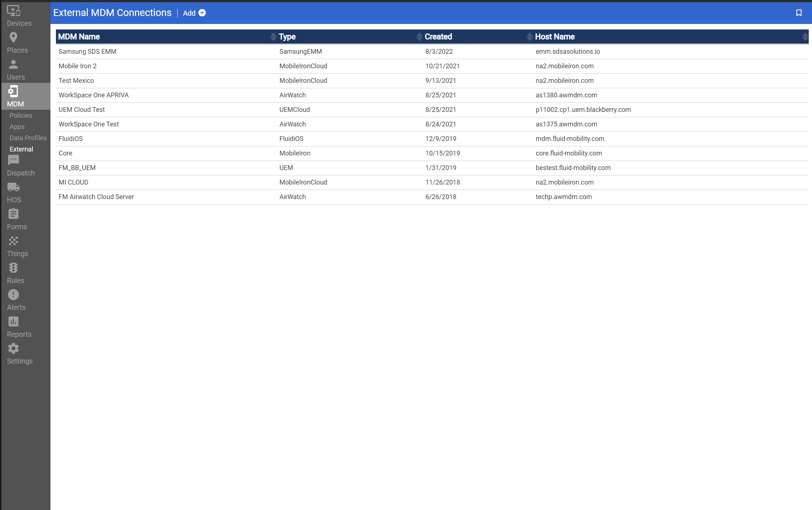Switch to the Policies sub-menu

pyautogui.click(x=21, y=115)
